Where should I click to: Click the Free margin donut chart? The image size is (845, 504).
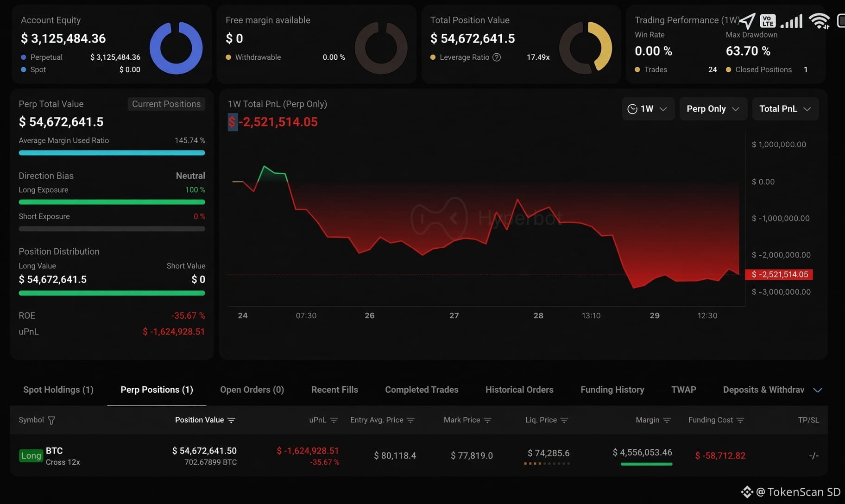click(x=381, y=48)
